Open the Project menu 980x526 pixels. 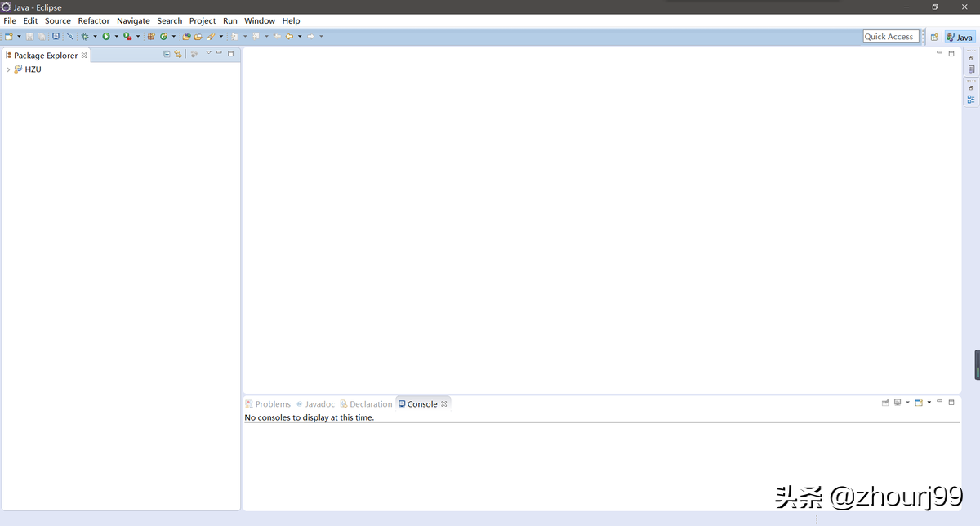(x=203, y=20)
